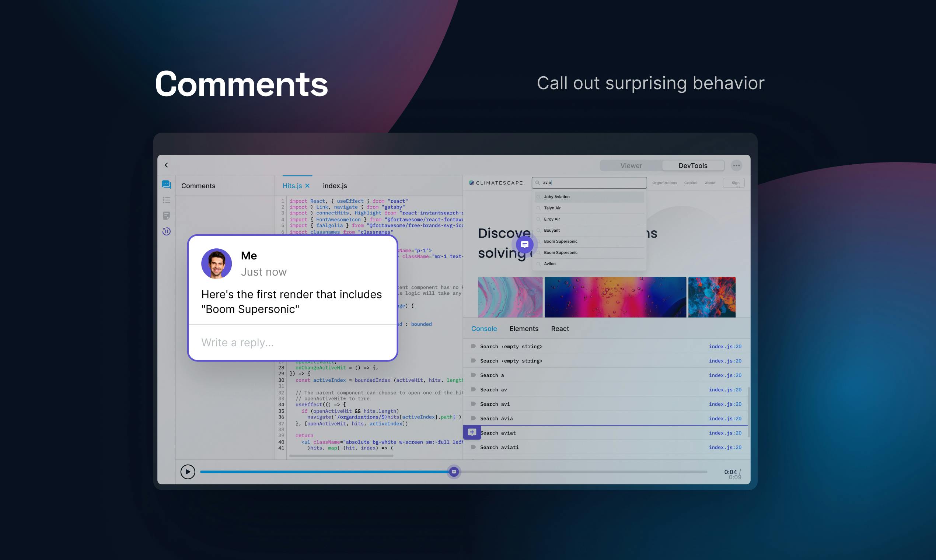This screenshot has height=560, width=936.
Task: Open the index.js file tab
Action: pos(335,186)
